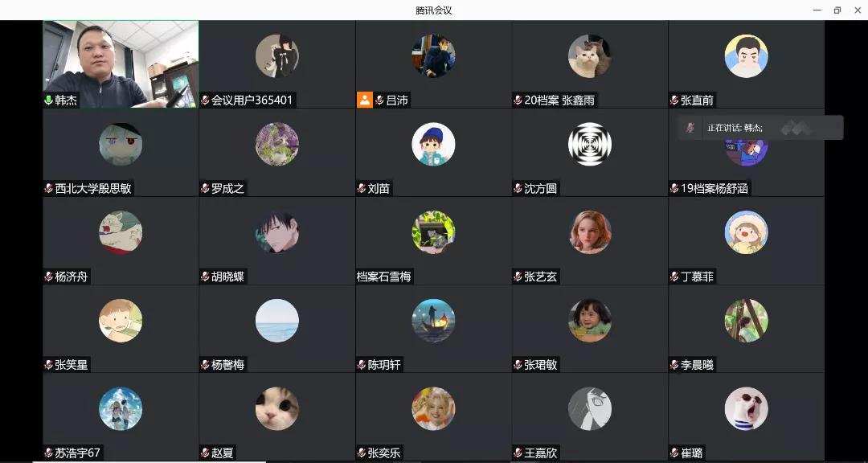Viewport: 868px width, 463px height.
Task: Click the name label 档案石雪梅
Action: click(383, 277)
